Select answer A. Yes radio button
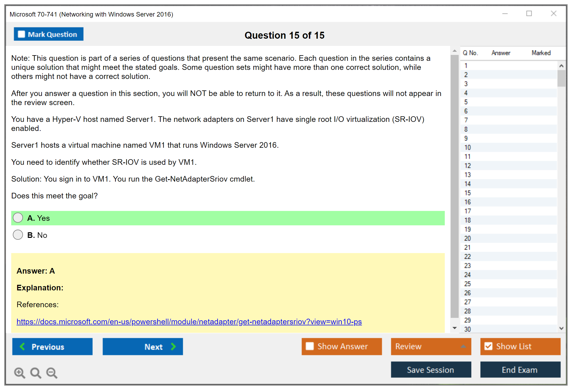This screenshot has height=392, width=574. click(x=18, y=218)
